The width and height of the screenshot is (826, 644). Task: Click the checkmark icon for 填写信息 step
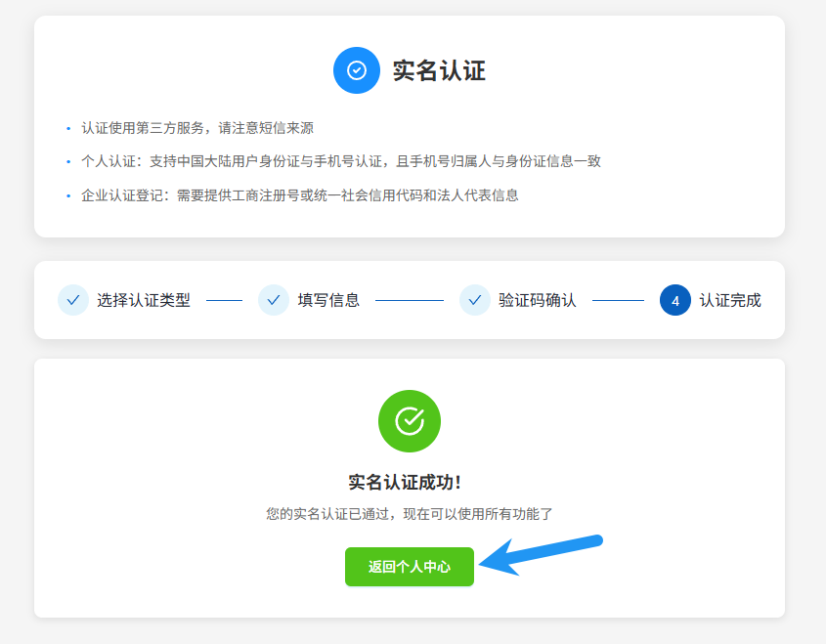274,300
